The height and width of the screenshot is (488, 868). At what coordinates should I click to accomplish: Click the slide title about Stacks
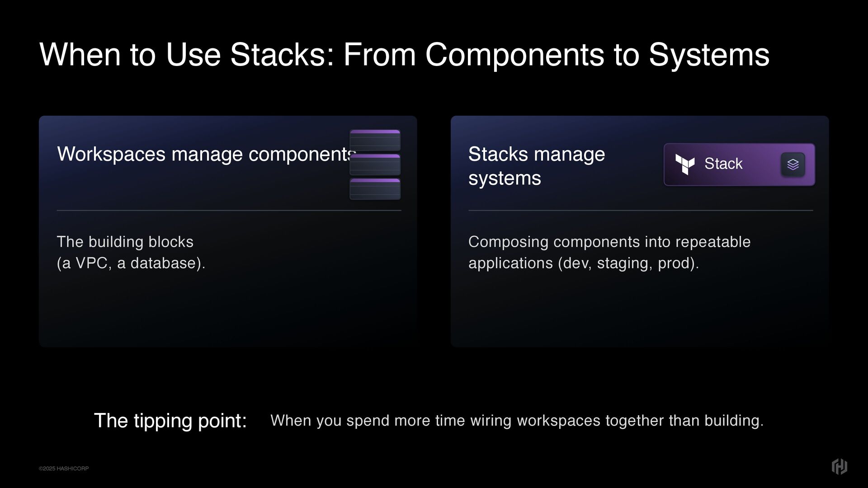[x=404, y=55]
